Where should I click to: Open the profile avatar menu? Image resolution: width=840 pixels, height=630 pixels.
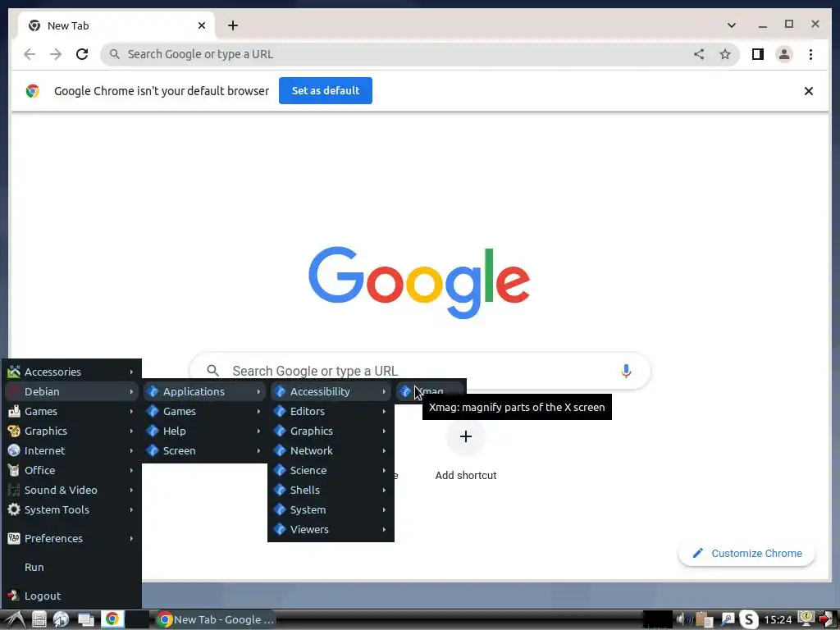click(x=783, y=54)
